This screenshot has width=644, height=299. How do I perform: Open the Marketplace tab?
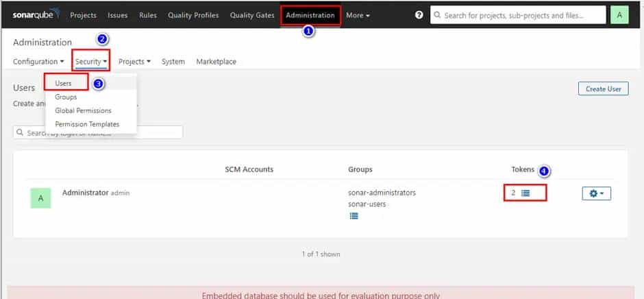coord(216,62)
